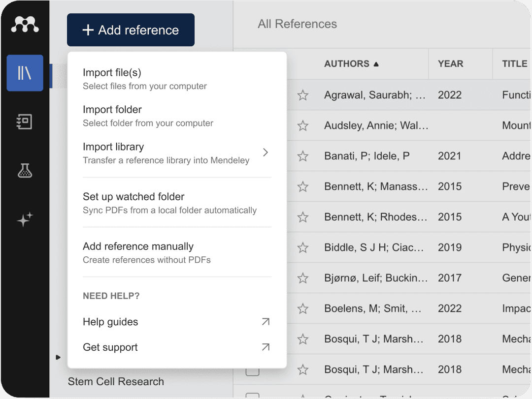Select Set up watched folder
This screenshot has width=532, height=399.
click(177, 203)
